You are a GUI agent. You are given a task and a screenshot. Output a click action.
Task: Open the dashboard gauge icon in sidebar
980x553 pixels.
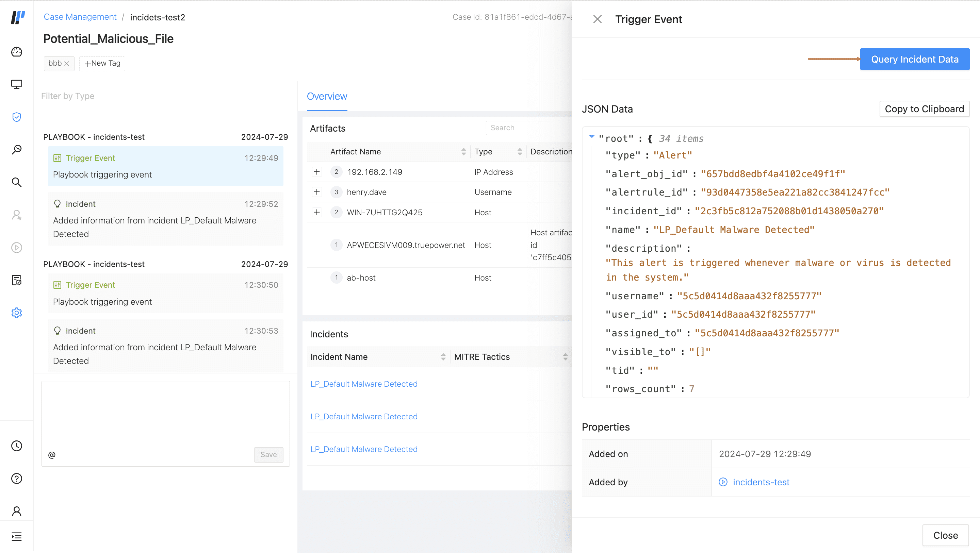tap(16, 52)
